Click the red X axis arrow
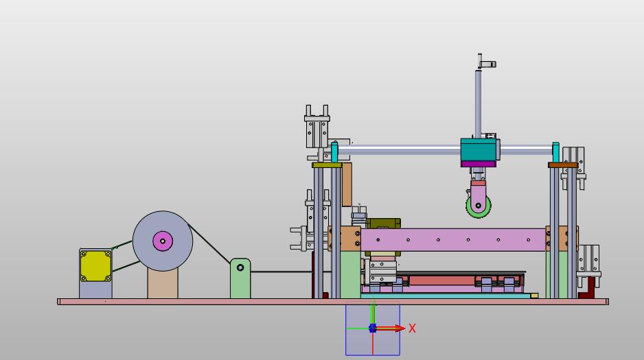Image resolution: width=644 pixels, height=360 pixels. point(390,328)
